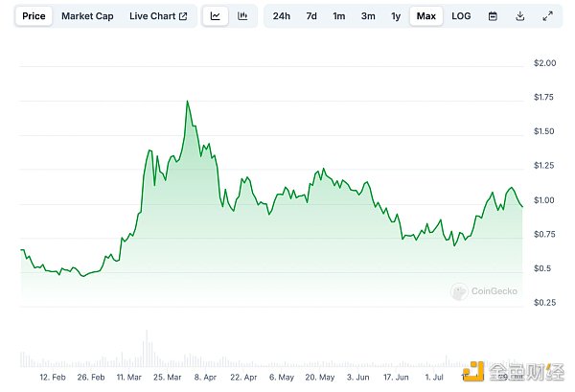Switch to the Market Cap tab
This screenshot has width=575, height=392.
pos(85,16)
